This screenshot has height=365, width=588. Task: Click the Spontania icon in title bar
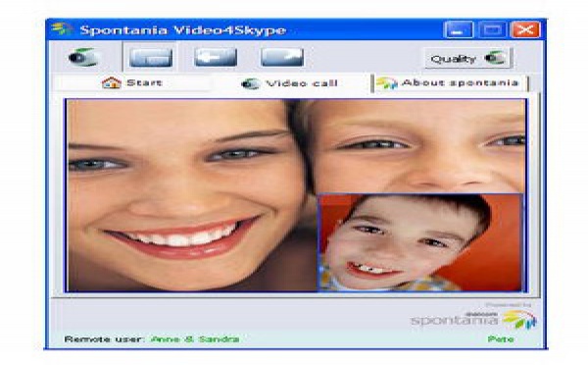[x=62, y=28]
